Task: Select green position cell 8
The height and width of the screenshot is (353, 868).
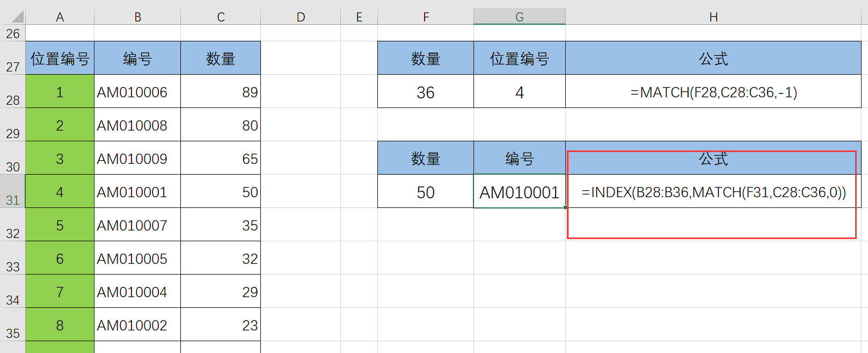Action: point(60,325)
